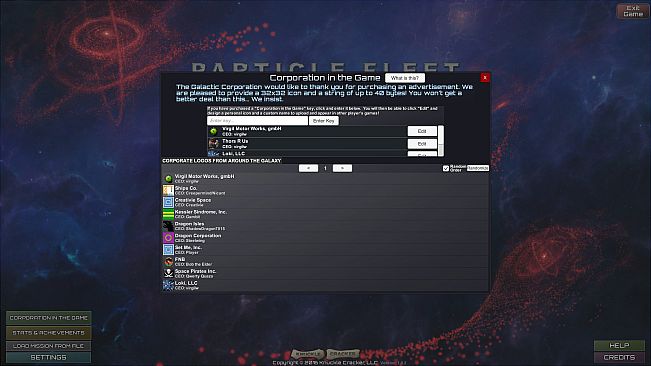Select Dragon Isles row text
Image resolution: width=651 pixels, height=366 pixels.
200,226
